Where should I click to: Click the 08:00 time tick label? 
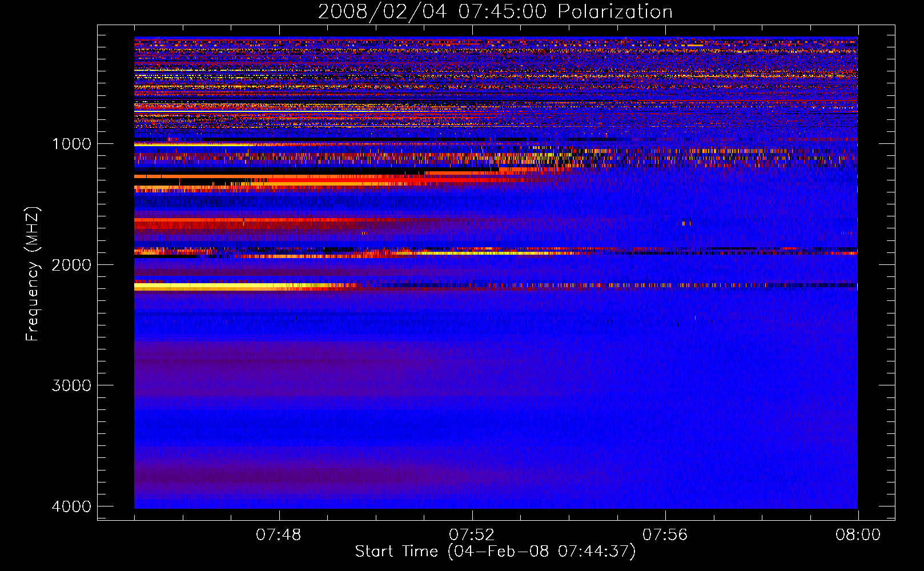(858, 535)
